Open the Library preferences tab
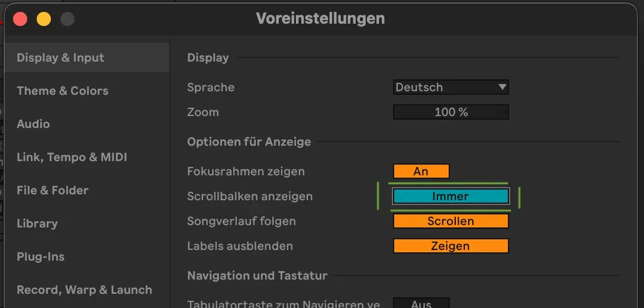This screenshot has height=308, width=644. [37, 224]
